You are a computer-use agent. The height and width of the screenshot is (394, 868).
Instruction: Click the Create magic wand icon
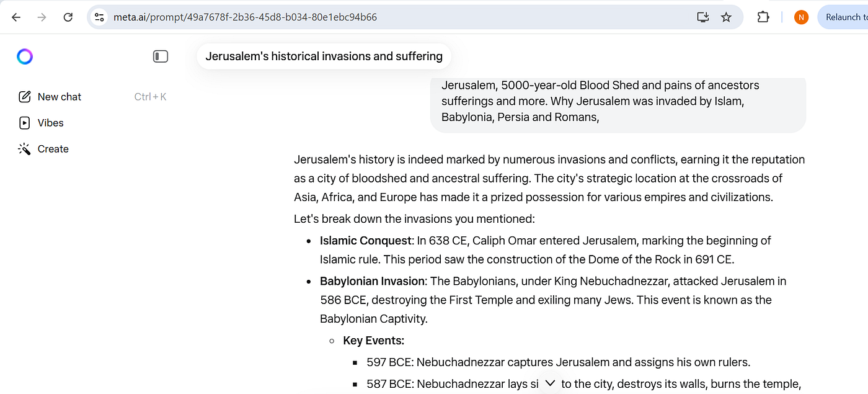(25, 149)
